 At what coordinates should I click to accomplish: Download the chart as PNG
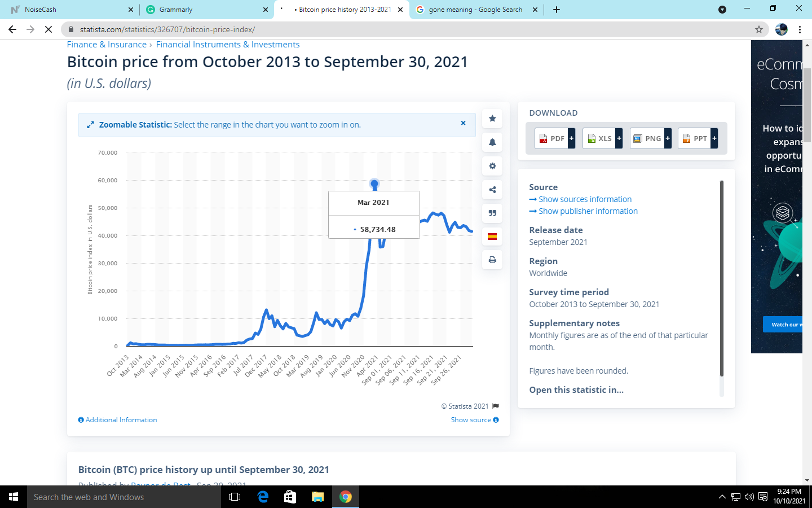point(651,138)
